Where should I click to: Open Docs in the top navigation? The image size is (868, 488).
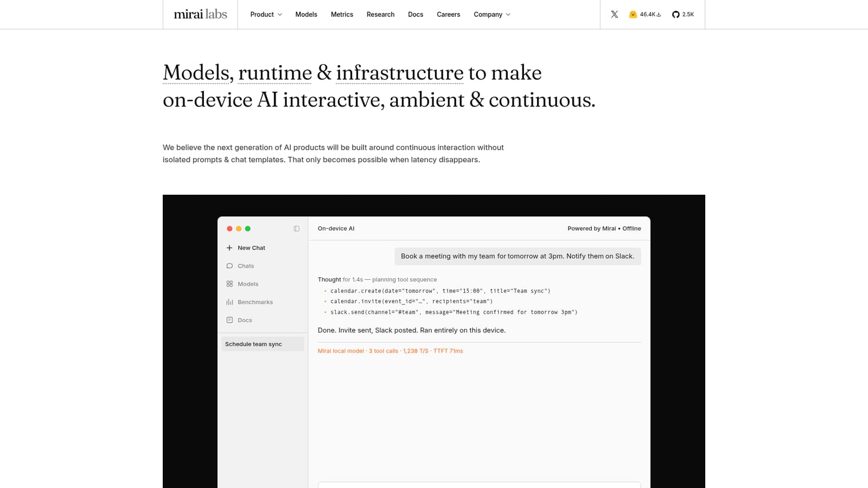pyautogui.click(x=416, y=15)
